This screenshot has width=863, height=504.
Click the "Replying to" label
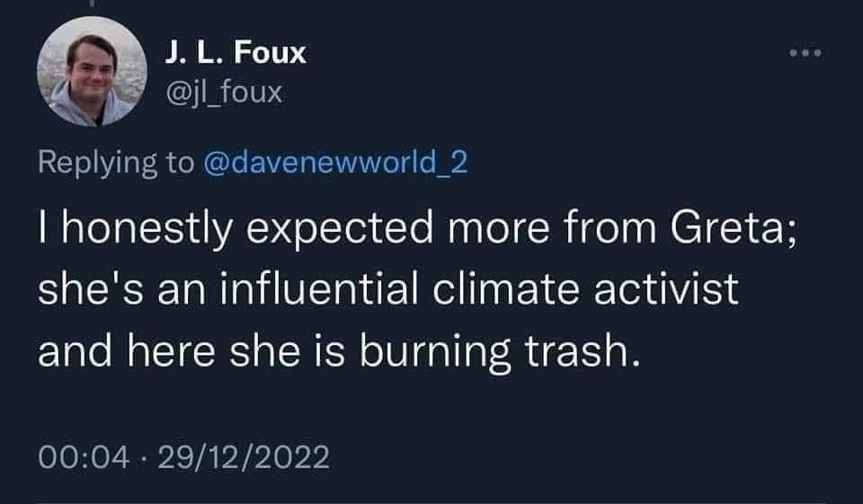tap(115, 163)
